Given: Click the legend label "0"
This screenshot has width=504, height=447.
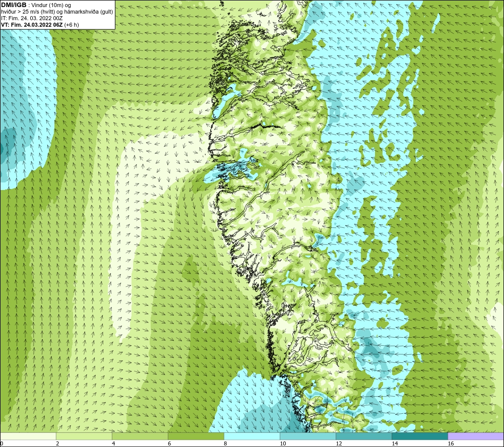Looking at the screenshot, I should [x=2, y=444].
